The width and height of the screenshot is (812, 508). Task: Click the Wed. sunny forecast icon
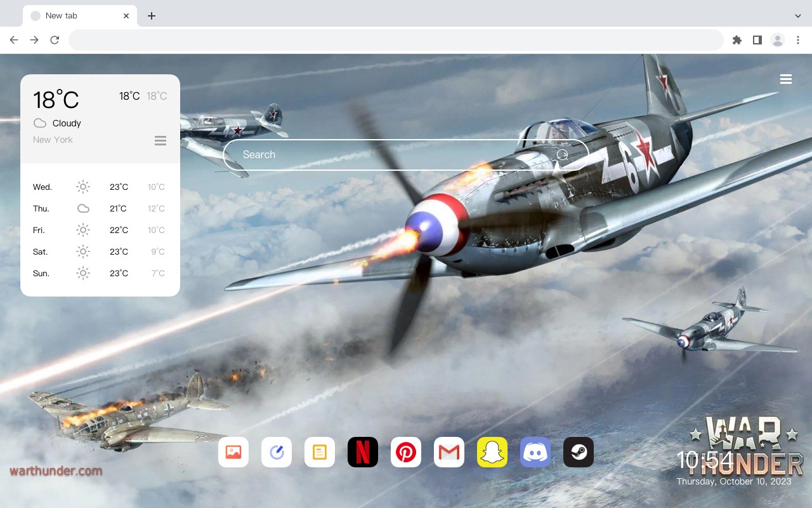click(x=83, y=187)
